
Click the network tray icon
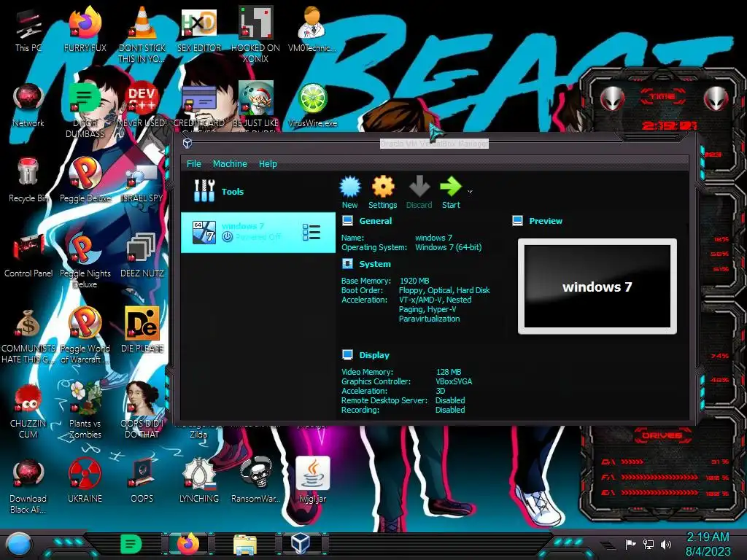pyautogui.click(x=648, y=544)
